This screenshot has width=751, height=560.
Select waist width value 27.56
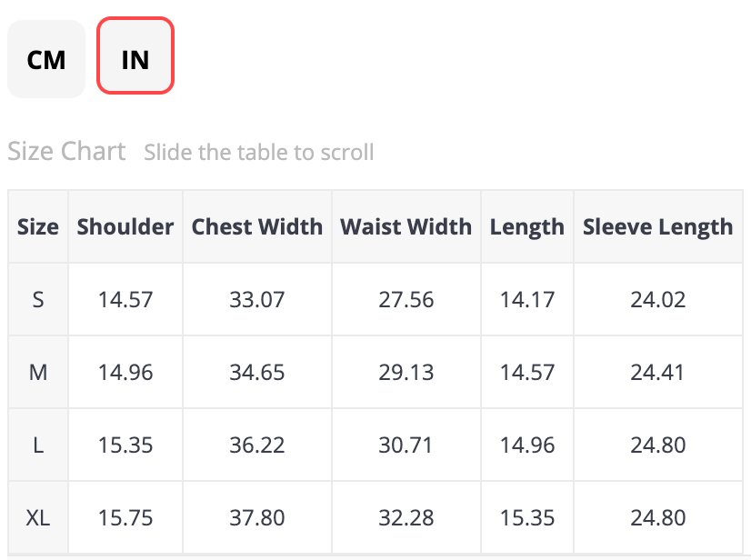coord(406,300)
